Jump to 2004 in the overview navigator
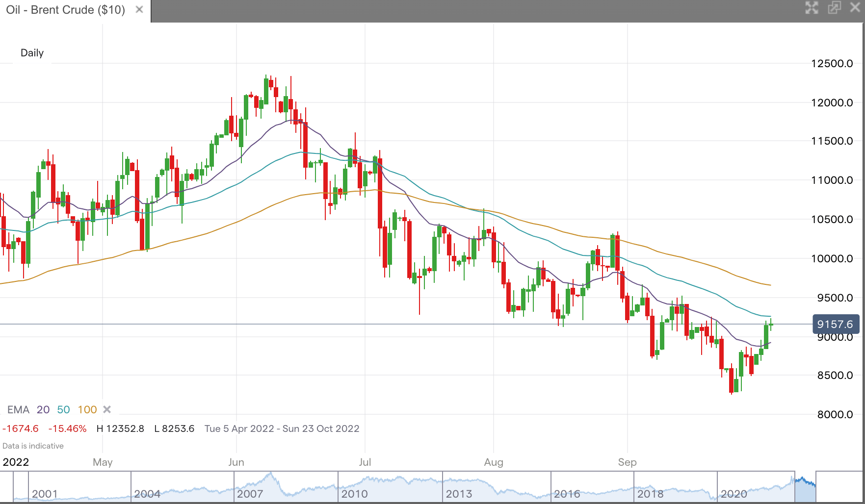This screenshot has height=504, width=865. tap(147, 494)
